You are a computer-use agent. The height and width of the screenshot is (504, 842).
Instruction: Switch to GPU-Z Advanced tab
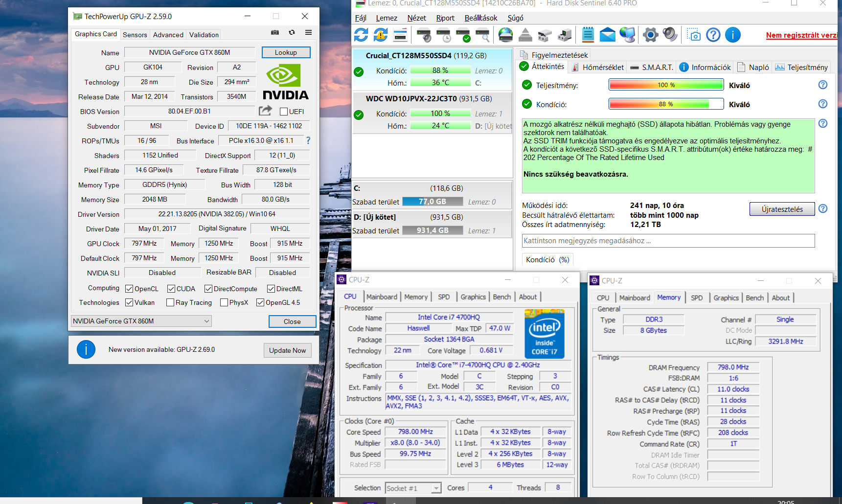(x=168, y=35)
